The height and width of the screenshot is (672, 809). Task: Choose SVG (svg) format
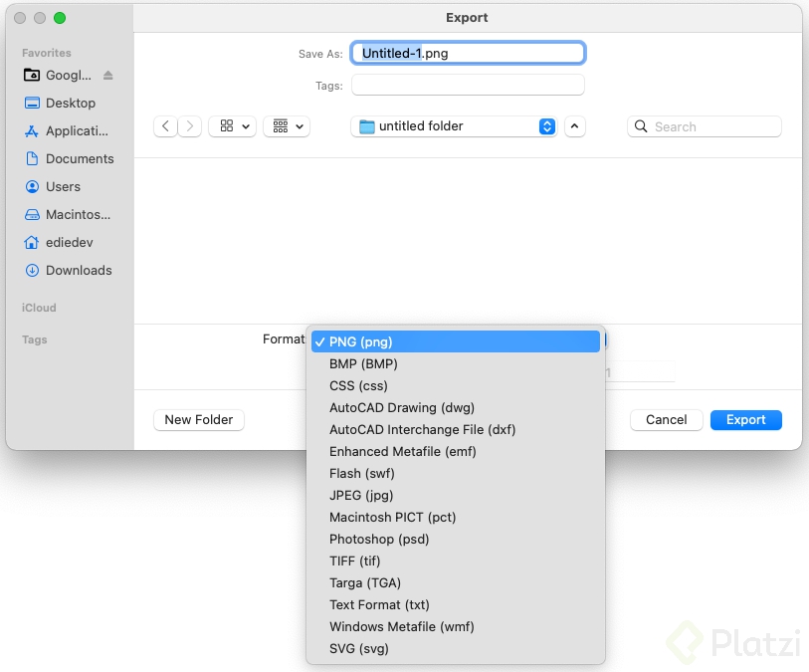click(x=456, y=649)
